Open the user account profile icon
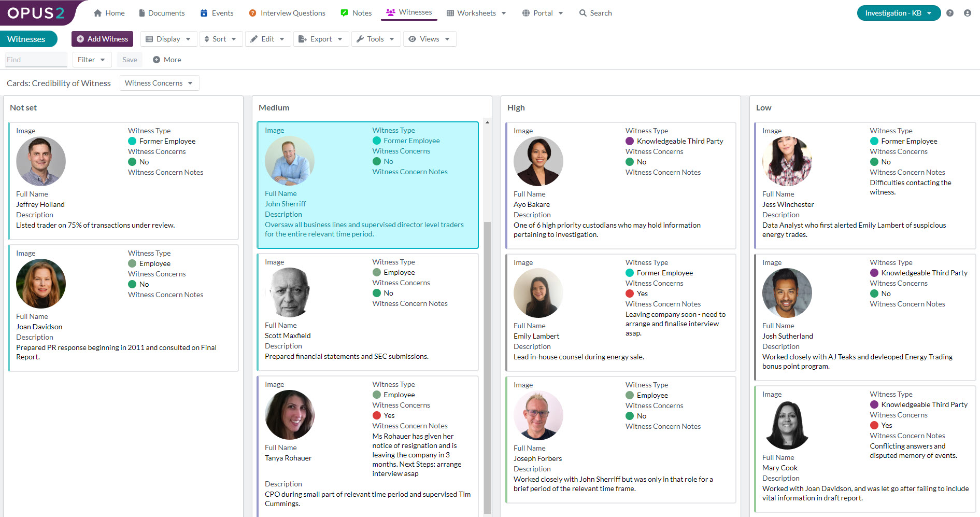This screenshot has width=980, height=517. click(x=967, y=13)
